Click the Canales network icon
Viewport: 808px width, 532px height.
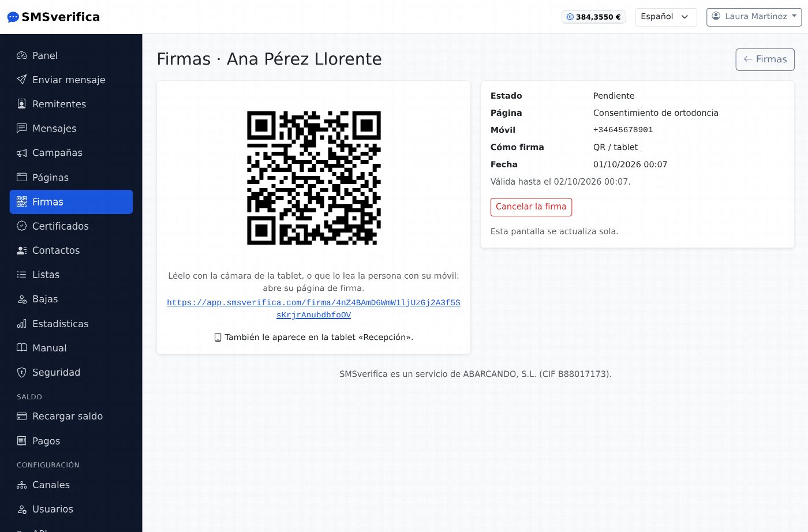coord(22,485)
